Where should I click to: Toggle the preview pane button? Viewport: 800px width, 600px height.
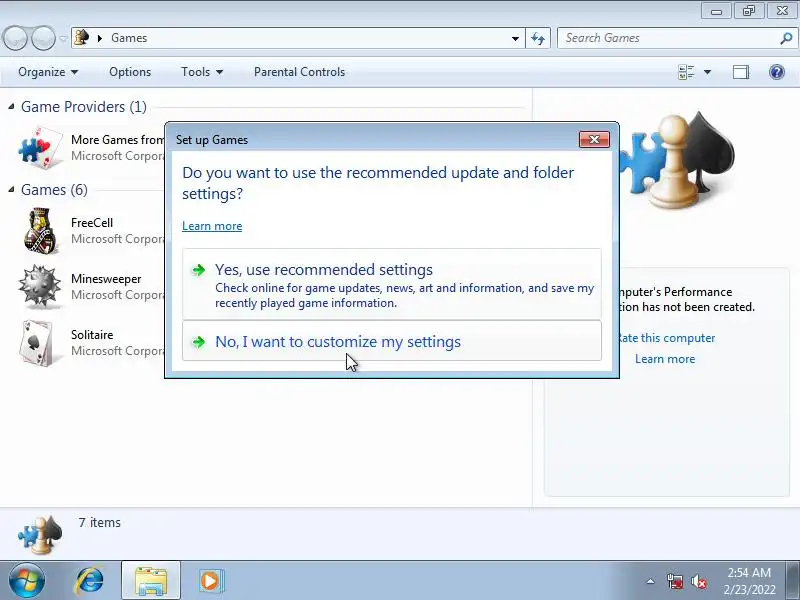(741, 72)
